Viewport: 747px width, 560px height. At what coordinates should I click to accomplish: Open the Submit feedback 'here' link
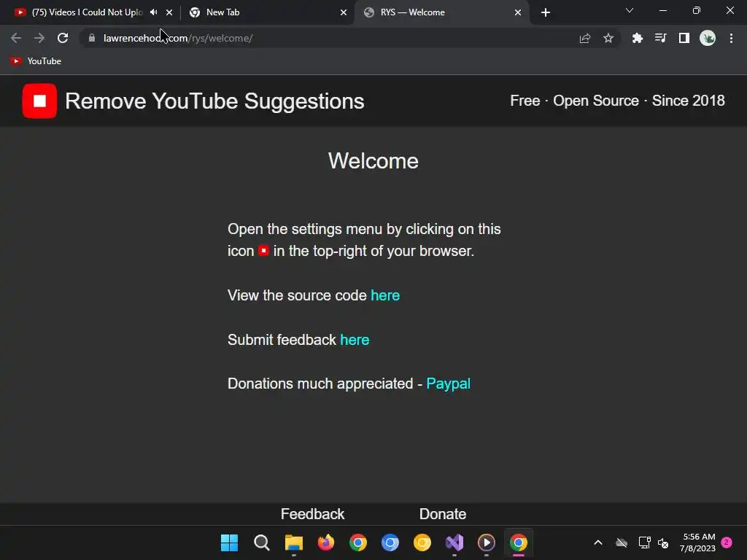click(355, 340)
